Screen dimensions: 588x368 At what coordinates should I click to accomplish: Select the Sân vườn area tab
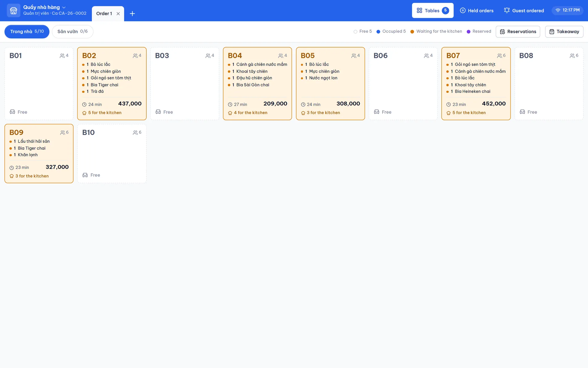[73, 32]
